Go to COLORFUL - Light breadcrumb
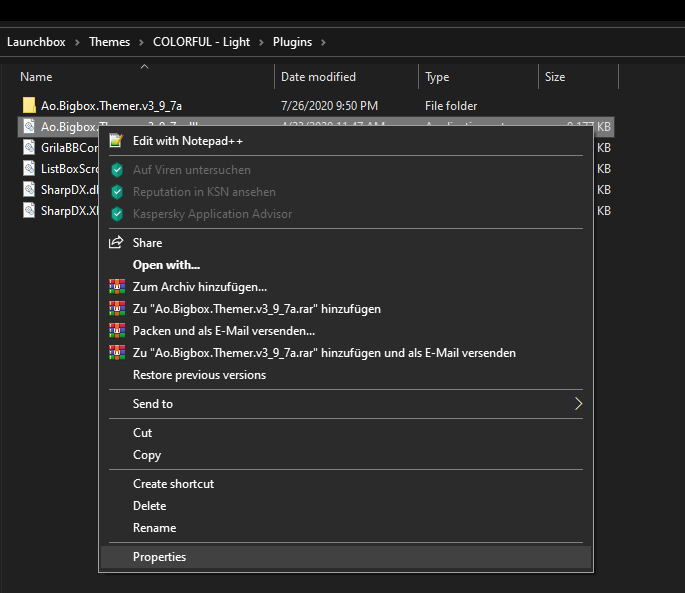685x593 pixels. click(201, 42)
